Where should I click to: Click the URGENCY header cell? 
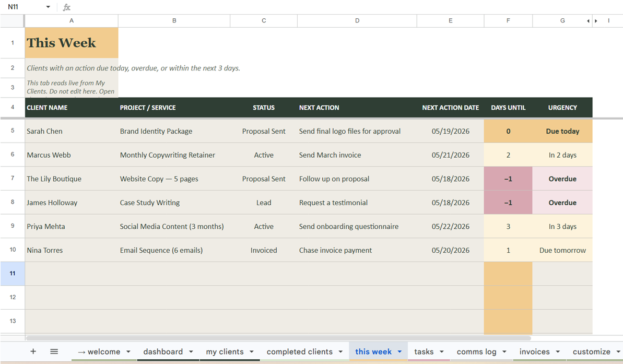[x=562, y=107]
